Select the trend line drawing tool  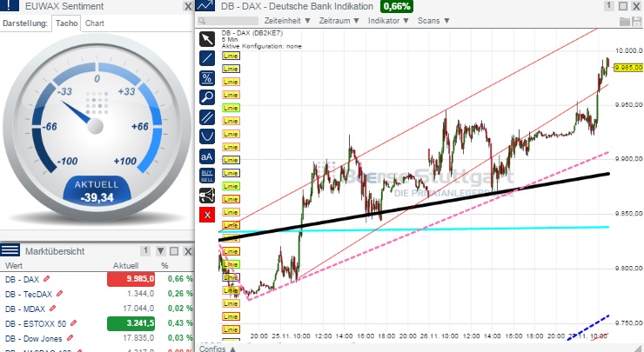click(x=207, y=58)
